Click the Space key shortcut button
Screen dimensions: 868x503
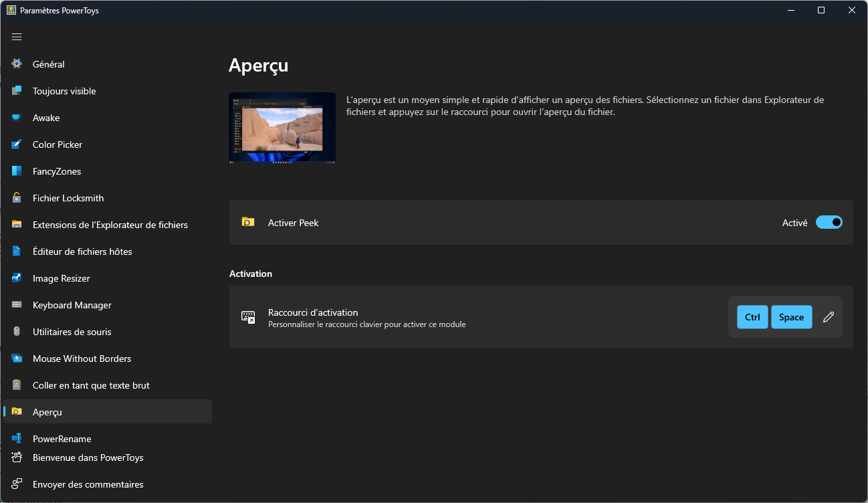click(x=791, y=317)
